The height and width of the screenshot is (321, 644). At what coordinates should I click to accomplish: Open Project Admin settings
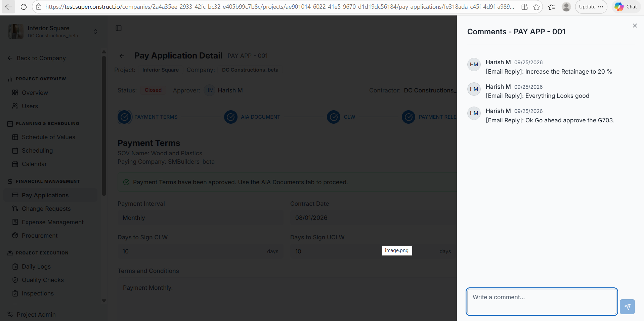[36, 315]
